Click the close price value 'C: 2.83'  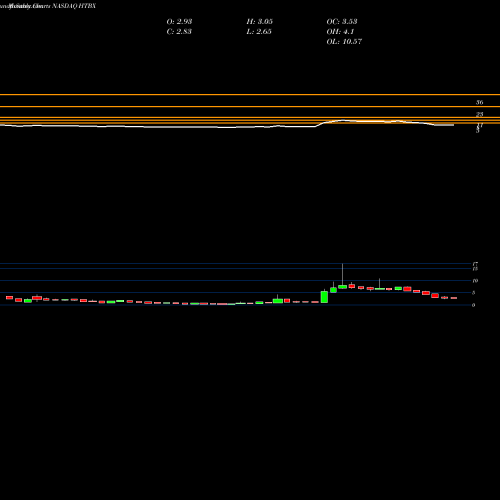pyautogui.click(x=179, y=31)
